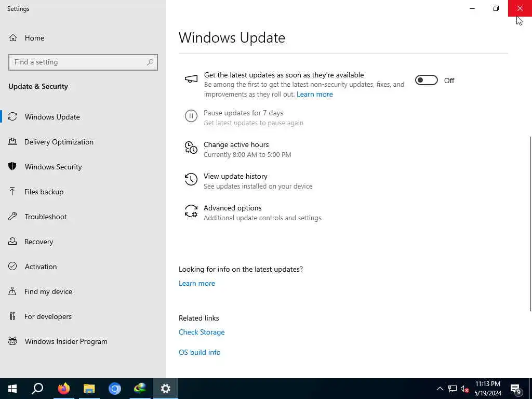Click the 'Related links' label
Viewport: 532px width, 399px height.
(x=199, y=318)
